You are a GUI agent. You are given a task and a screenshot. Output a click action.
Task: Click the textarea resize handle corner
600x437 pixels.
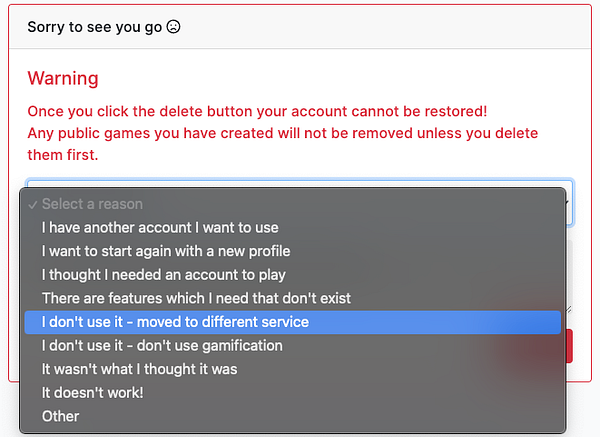(x=569, y=309)
